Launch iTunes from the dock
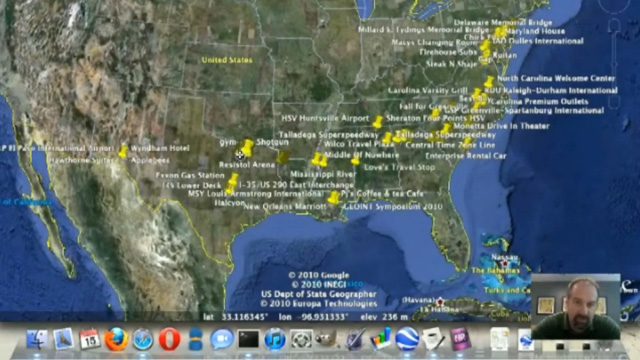 [274, 339]
